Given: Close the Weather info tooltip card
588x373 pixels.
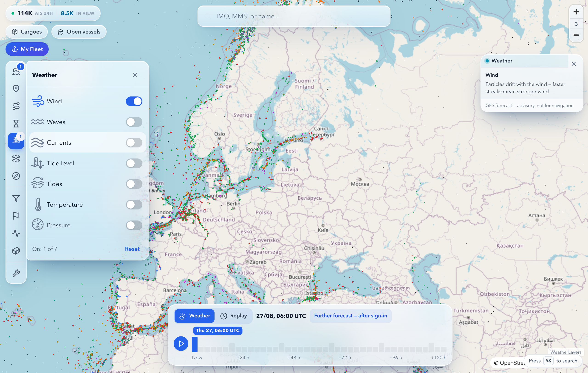Looking at the screenshot, I should pyautogui.click(x=574, y=64).
